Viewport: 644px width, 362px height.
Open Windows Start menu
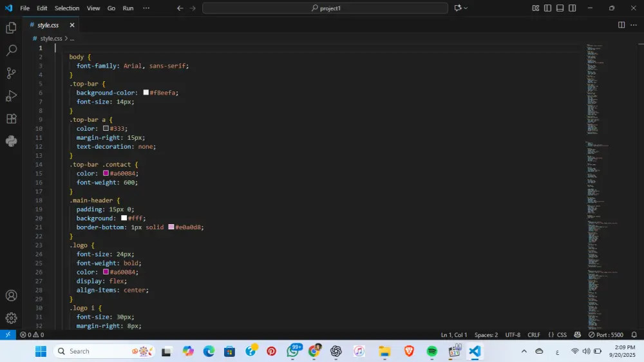pyautogui.click(x=41, y=351)
